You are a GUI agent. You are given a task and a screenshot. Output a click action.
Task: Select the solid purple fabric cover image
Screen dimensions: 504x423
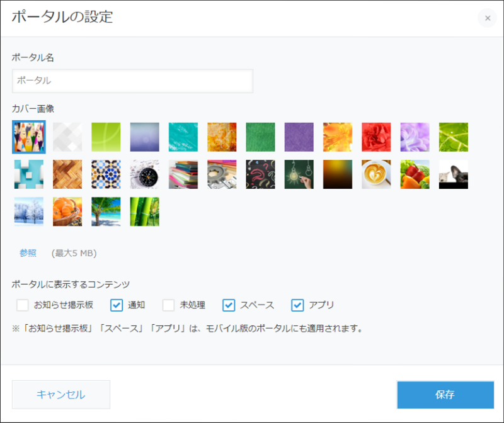coord(299,137)
